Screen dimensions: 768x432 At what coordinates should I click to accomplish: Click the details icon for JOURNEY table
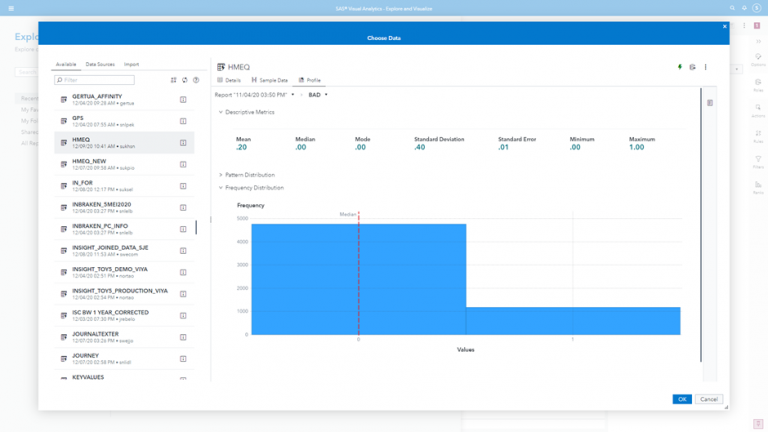pos(183,359)
